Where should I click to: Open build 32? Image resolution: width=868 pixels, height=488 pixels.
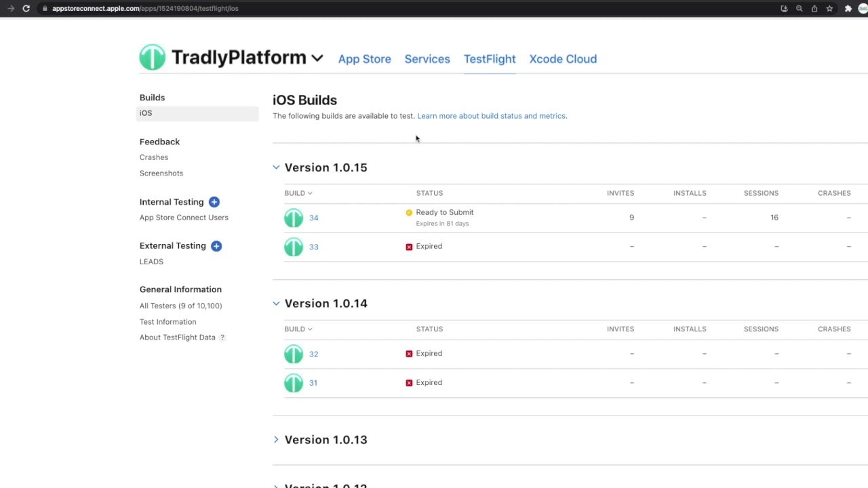[x=313, y=354]
